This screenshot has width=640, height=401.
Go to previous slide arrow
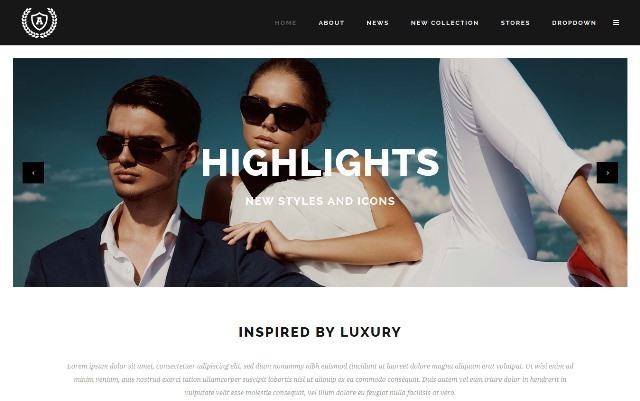coord(33,172)
